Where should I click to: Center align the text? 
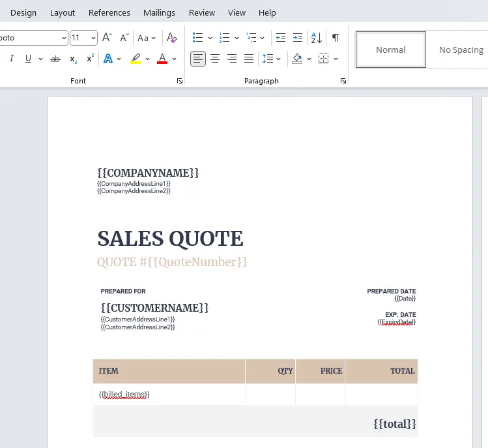point(215,59)
